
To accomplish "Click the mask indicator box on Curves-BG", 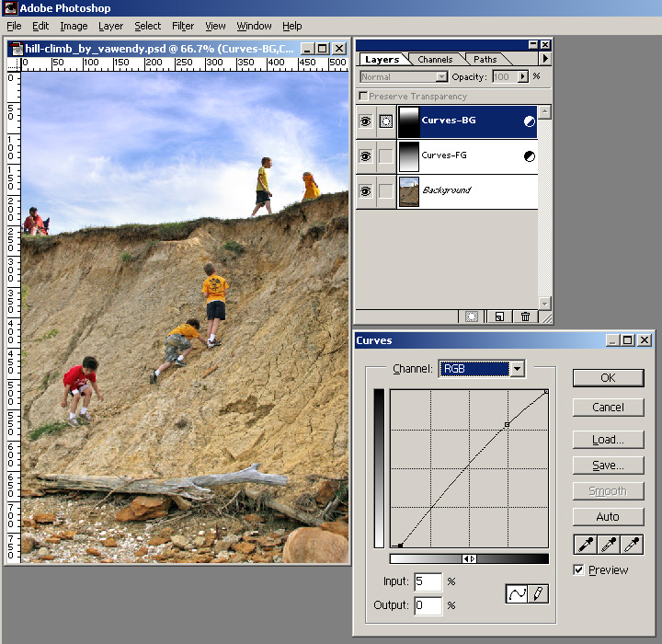I will pyautogui.click(x=385, y=121).
